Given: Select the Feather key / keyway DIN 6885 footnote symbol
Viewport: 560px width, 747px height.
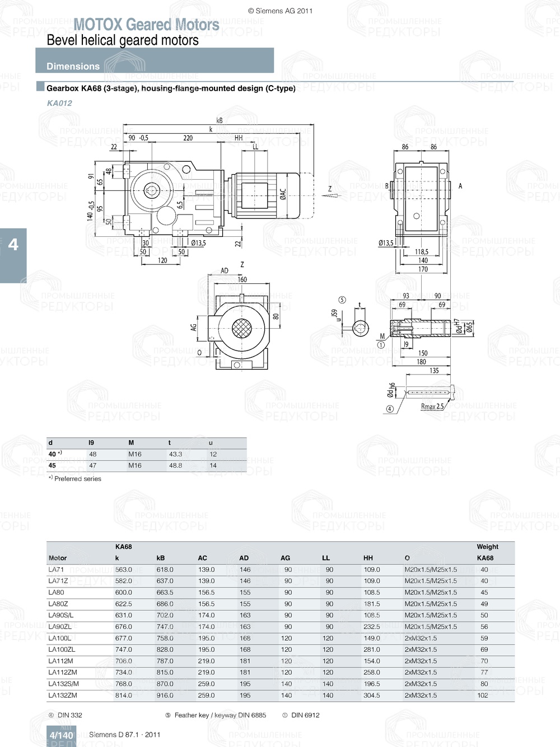Looking at the screenshot, I should pos(167,715).
